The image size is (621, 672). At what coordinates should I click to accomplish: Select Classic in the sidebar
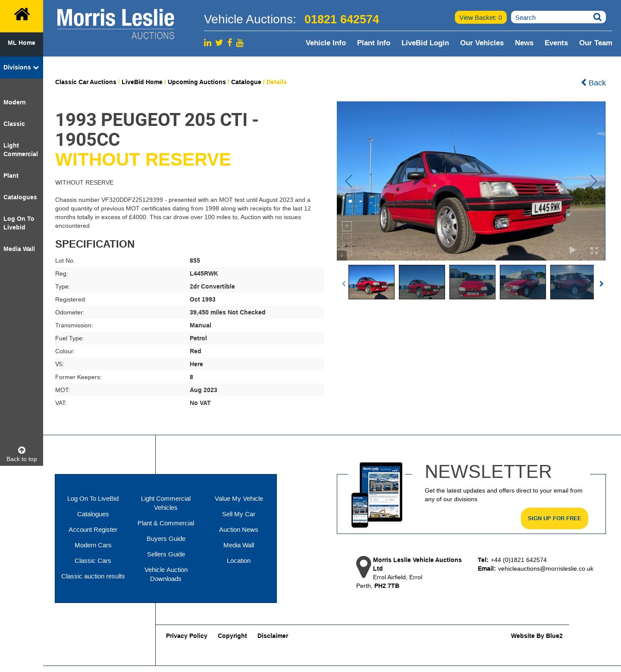(14, 124)
